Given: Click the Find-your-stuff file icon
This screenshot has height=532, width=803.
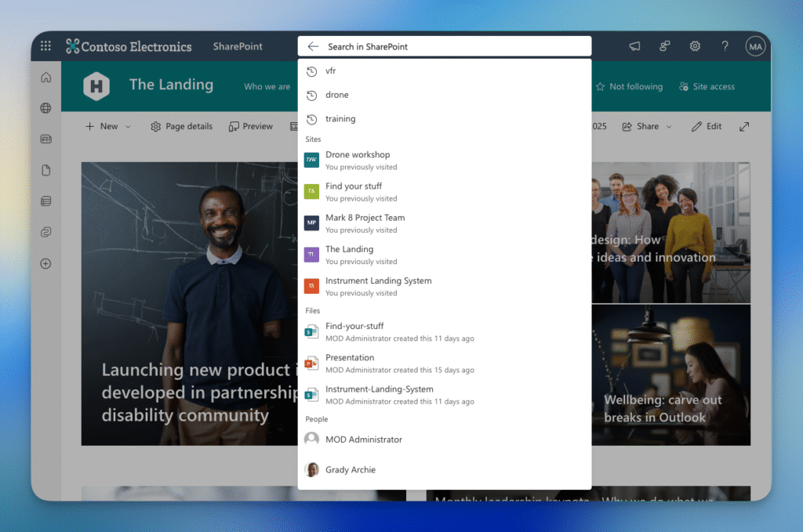Looking at the screenshot, I should coord(311,332).
